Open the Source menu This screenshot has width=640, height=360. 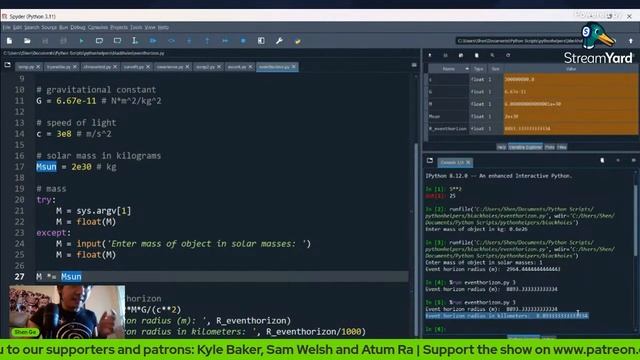pyautogui.click(x=49, y=27)
